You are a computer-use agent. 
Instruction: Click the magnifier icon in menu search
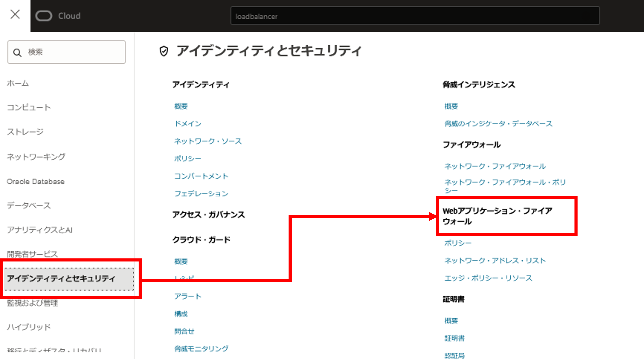(x=17, y=52)
